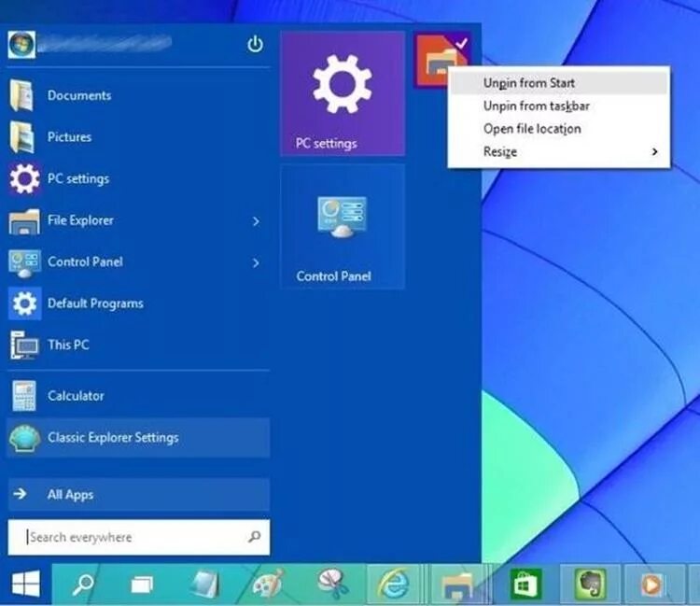The height and width of the screenshot is (606, 700).
Task: Open the power options button
Action: tap(256, 44)
